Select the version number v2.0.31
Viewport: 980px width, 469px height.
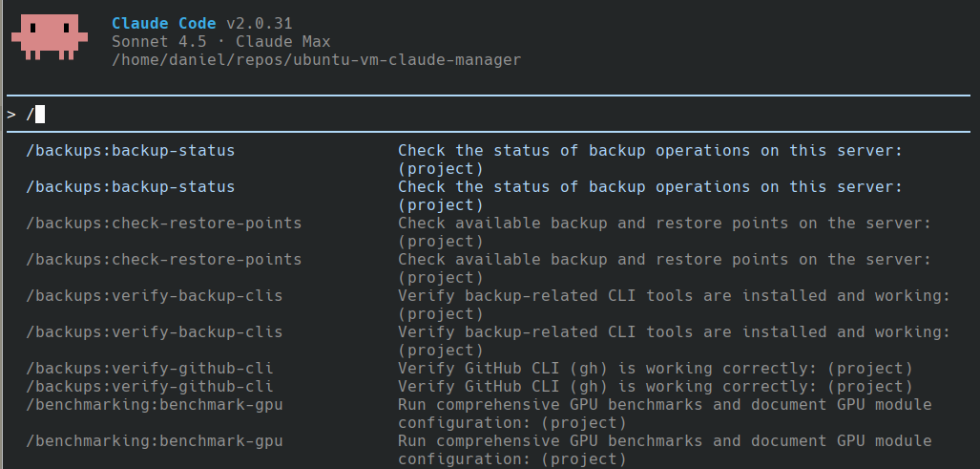[x=260, y=24]
